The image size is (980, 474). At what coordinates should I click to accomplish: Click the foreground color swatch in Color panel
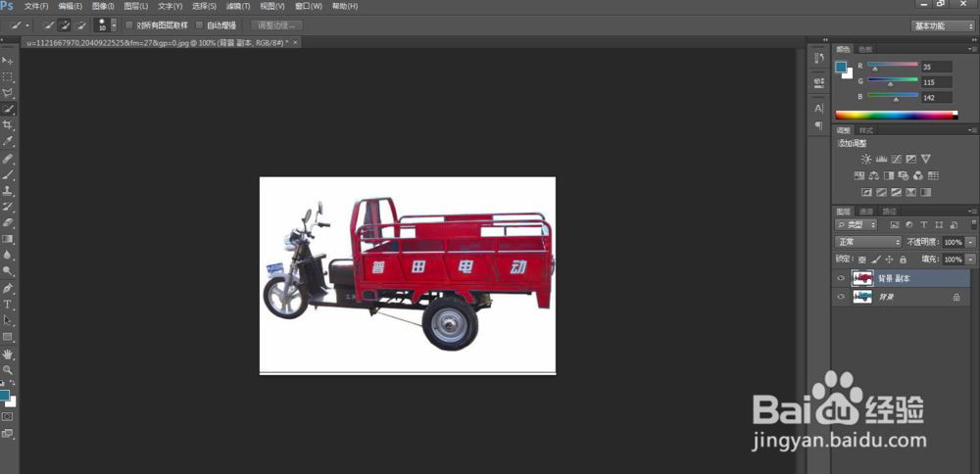point(841,67)
